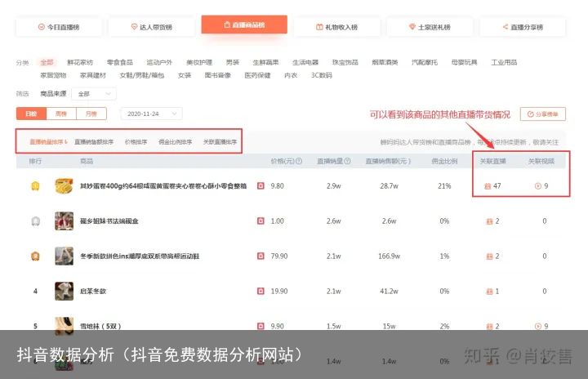Viewport: 588px width, 379px height.
Task: Open related live streams count 47
Action: pos(492,186)
